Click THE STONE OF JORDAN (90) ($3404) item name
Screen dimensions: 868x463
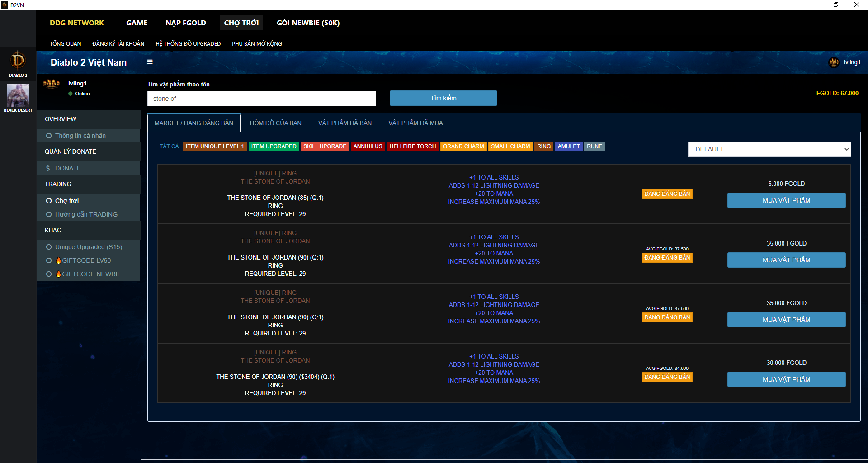(x=275, y=377)
